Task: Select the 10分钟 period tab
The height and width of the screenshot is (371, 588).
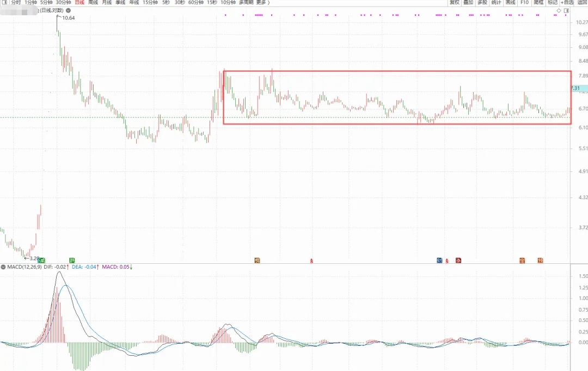Action: [228, 2]
